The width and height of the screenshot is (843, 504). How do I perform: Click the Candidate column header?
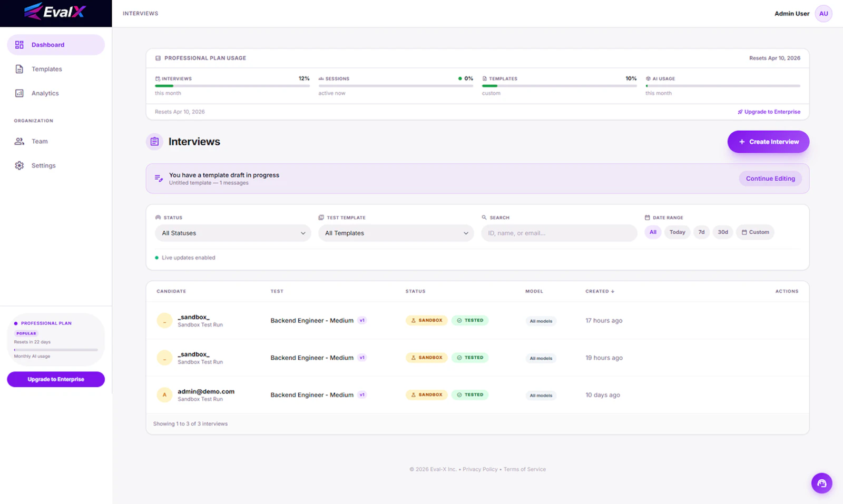point(171,291)
